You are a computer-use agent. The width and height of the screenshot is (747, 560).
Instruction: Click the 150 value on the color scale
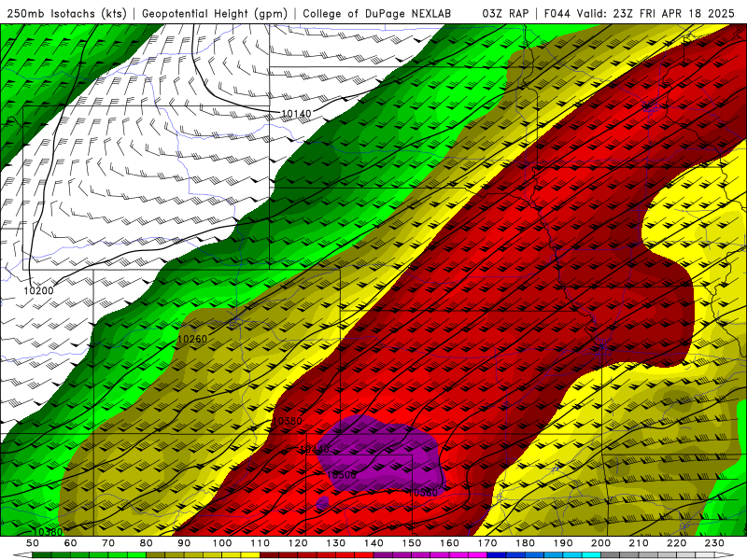411,543
